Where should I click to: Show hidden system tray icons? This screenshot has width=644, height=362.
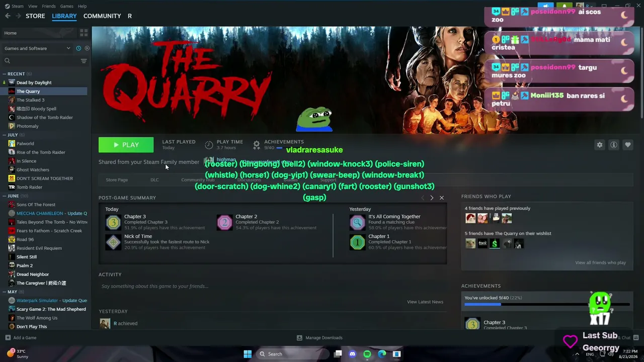pyautogui.click(x=577, y=354)
